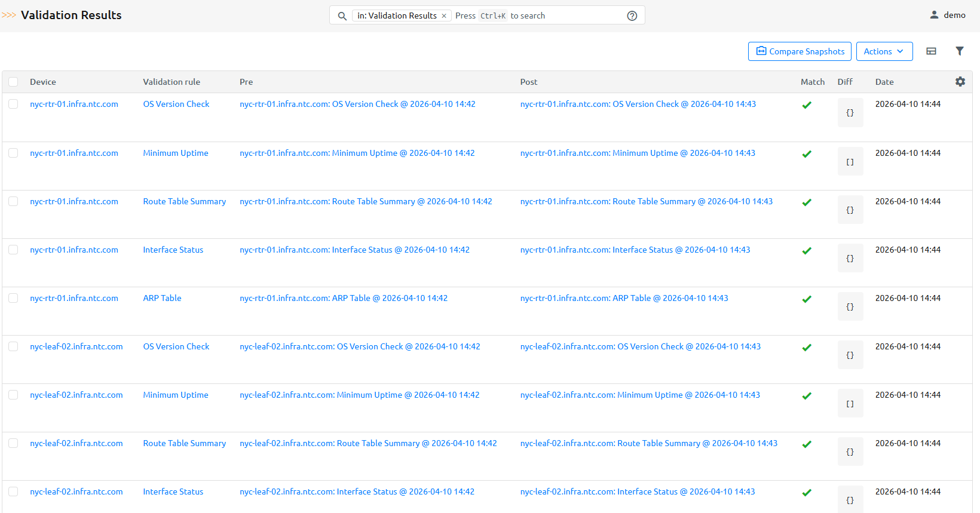
Task: Open table column settings gear
Action: [x=960, y=82]
